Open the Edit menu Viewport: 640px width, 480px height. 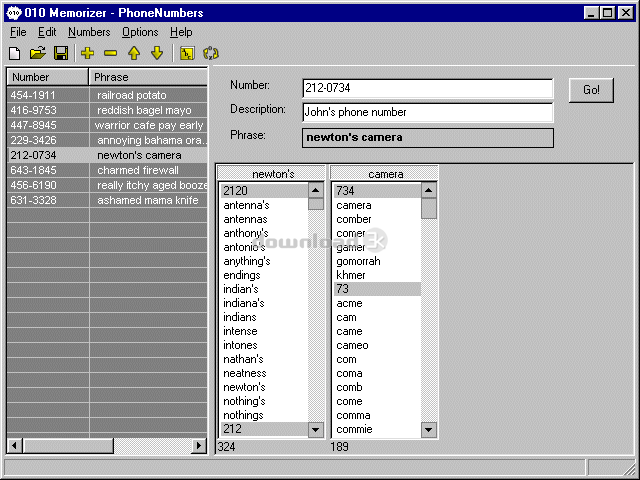[47, 32]
